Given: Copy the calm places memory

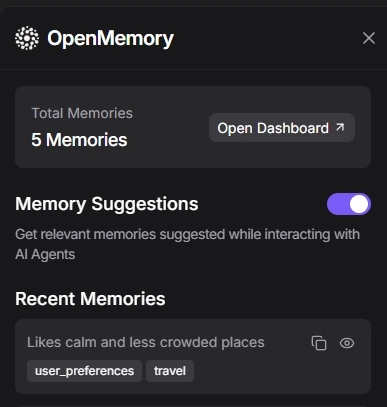Looking at the screenshot, I should [319, 343].
